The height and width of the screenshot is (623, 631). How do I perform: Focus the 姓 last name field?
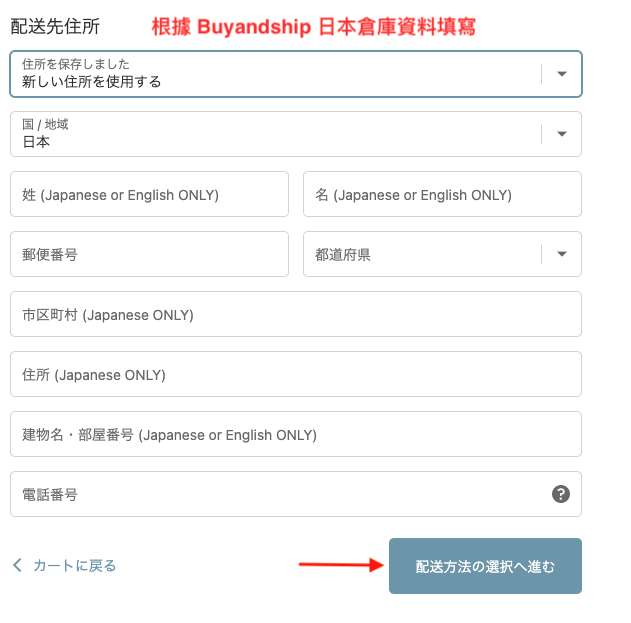[149, 195]
